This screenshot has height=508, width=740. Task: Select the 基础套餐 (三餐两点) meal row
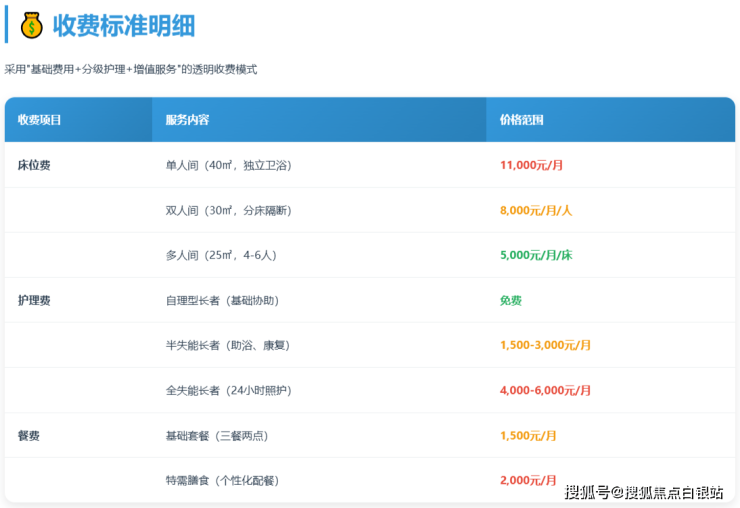click(x=216, y=436)
